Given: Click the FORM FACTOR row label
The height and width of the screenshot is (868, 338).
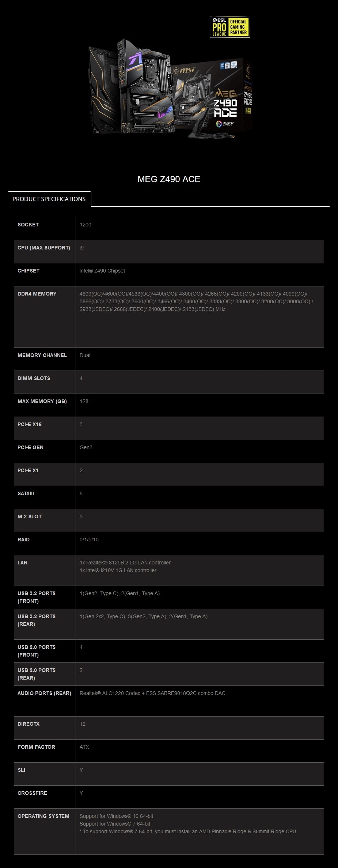Looking at the screenshot, I should pyautogui.click(x=36, y=747).
